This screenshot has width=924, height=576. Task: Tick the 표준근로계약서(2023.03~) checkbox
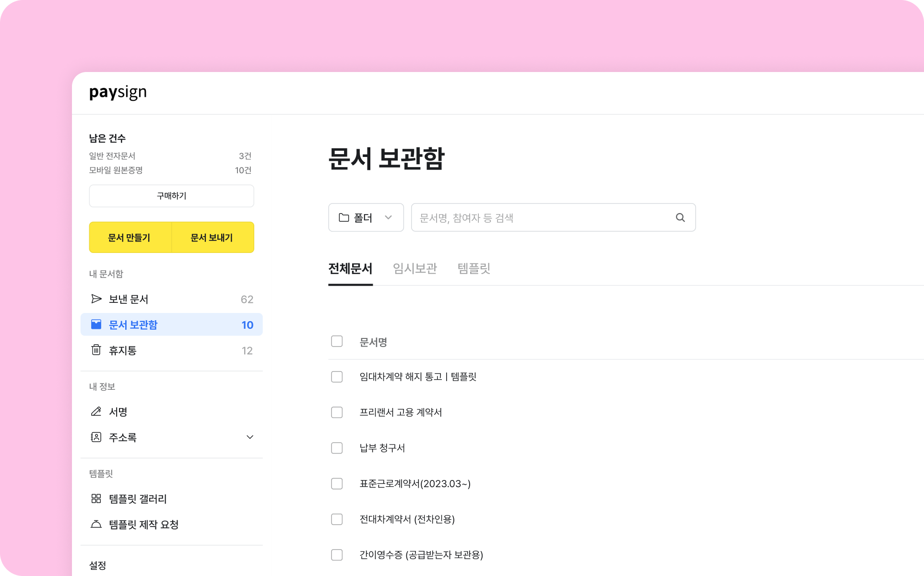coord(337,483)
